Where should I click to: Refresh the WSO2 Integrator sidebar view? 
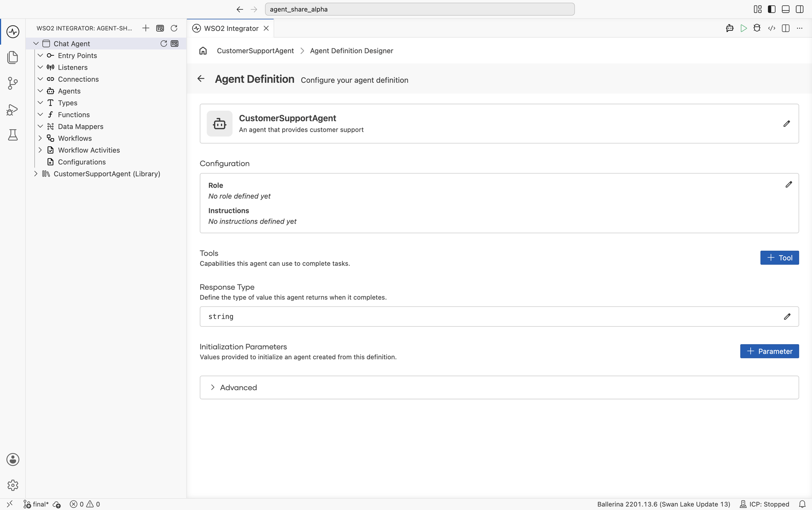pos(174,28)
